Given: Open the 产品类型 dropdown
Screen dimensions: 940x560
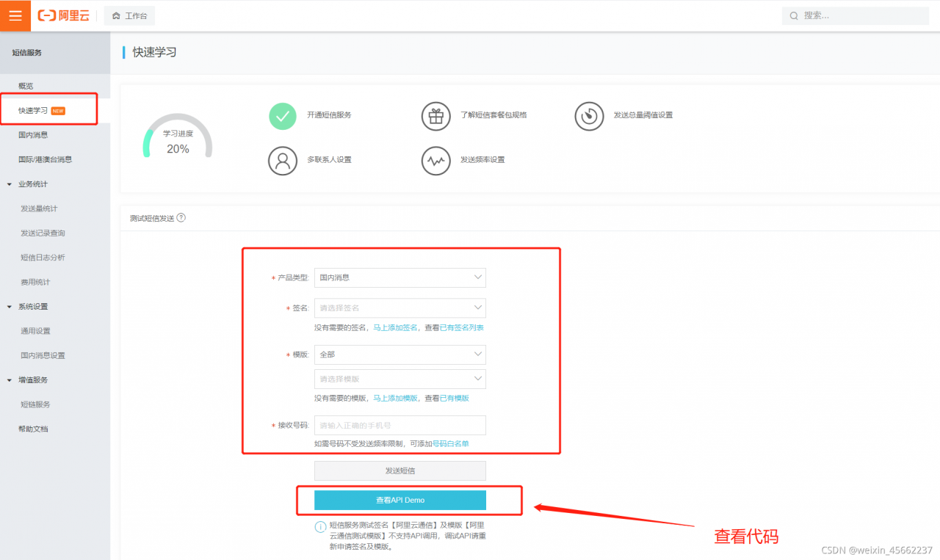Looking at the screenshot, I should pos(400,277).
